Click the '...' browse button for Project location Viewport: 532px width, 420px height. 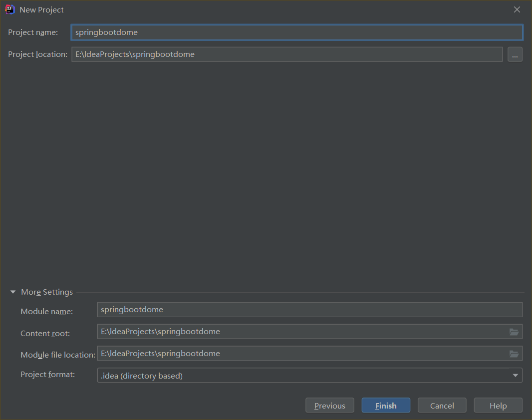click(x=515, y=54)
